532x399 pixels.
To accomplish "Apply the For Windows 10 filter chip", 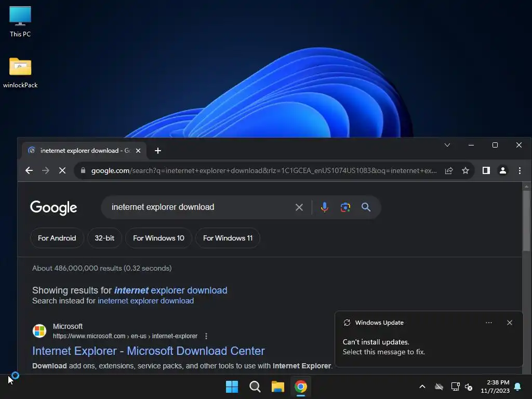I will click(x=158, y=238).
